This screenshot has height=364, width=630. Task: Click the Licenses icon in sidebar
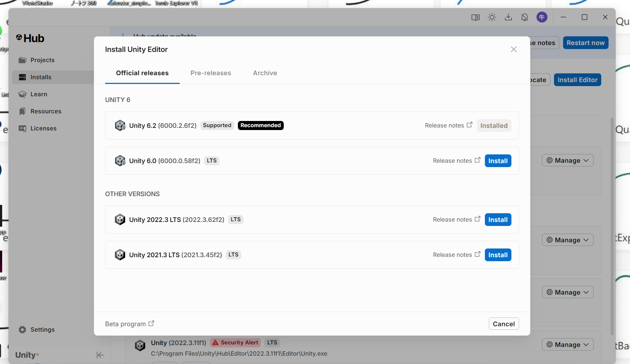pyautogui.click(x=23, y=128)
